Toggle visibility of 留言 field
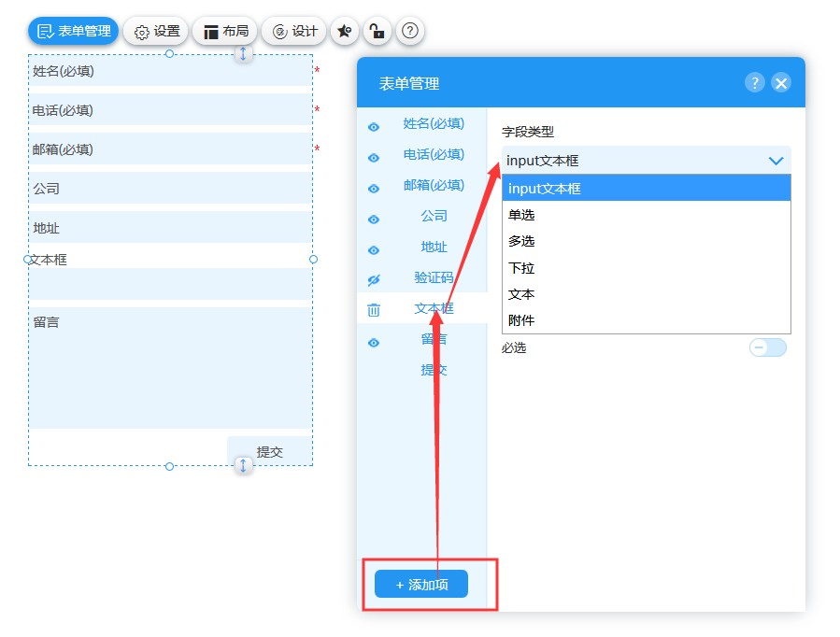The height and width of the screenshot is (637, 840). (374, 343)
